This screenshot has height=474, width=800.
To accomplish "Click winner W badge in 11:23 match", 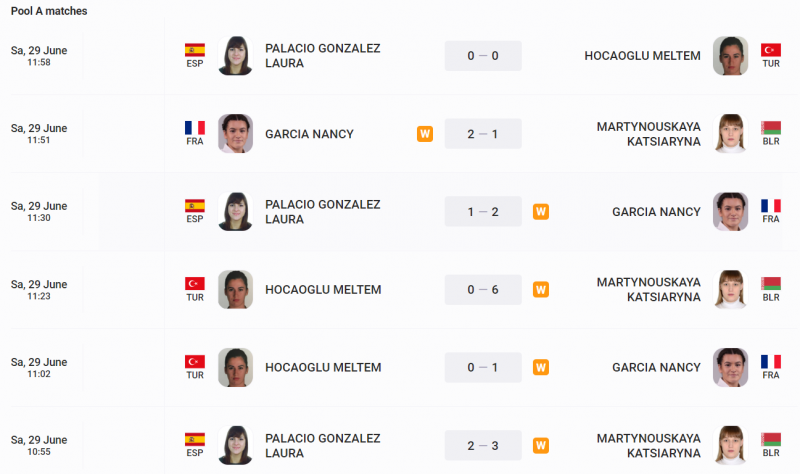I will (x=541, y=290).
